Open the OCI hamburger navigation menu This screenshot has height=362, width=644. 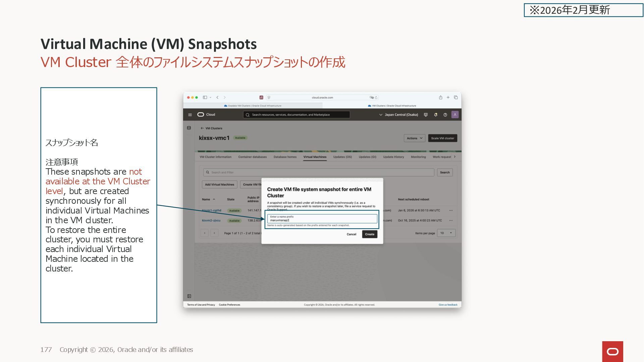pyautogui.click(x=190, y=115)
